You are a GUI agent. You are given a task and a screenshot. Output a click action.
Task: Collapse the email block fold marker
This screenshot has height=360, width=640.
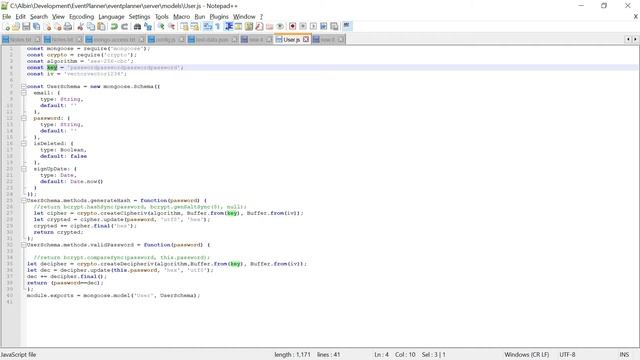pyautogui.click(x=24, y=93)
